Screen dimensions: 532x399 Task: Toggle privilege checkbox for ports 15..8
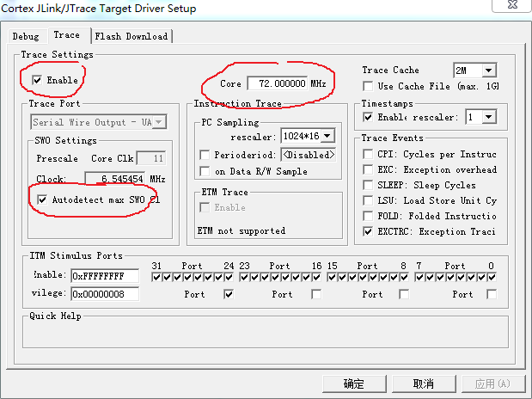point(404,294)
